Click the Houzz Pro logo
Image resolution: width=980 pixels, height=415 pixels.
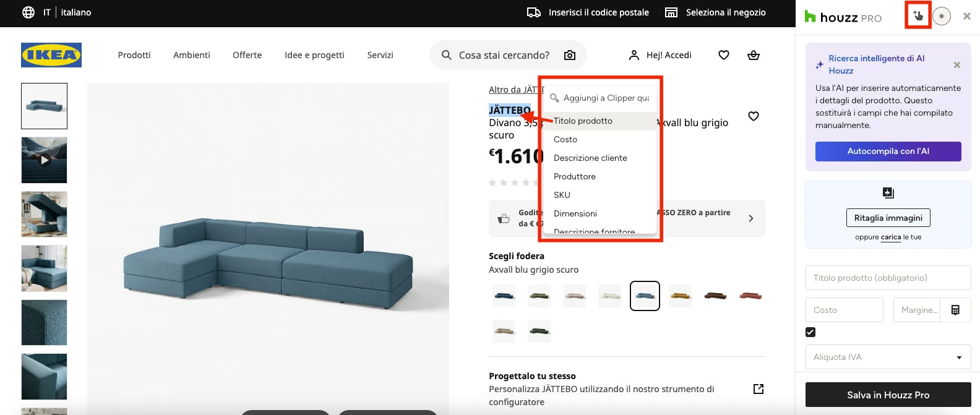coord(843,17)
